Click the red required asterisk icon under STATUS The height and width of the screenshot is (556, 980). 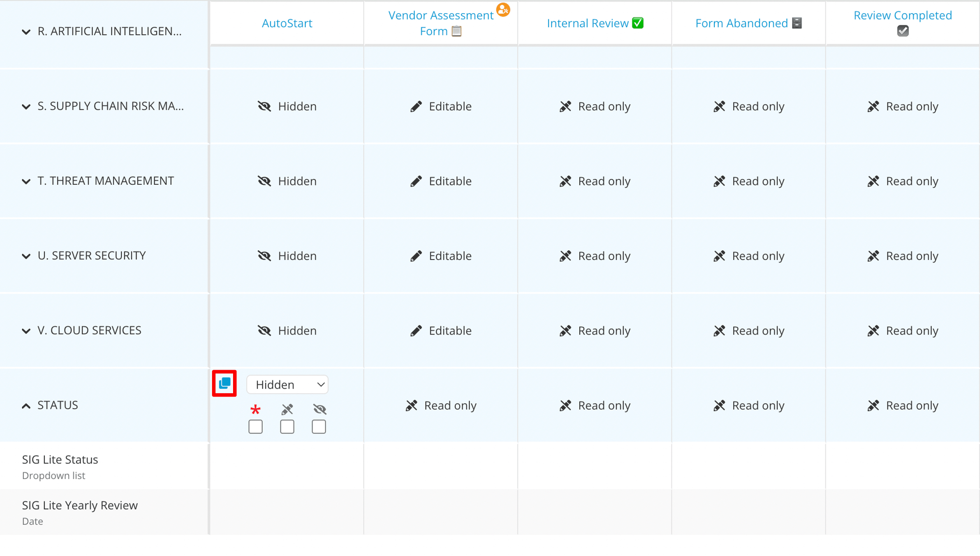coord(255,410)
